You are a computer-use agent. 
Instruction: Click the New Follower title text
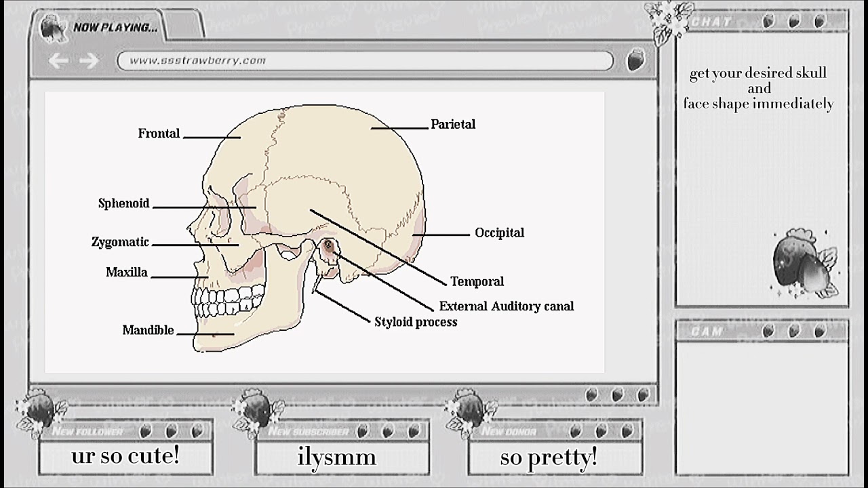(x=87, y=432)
